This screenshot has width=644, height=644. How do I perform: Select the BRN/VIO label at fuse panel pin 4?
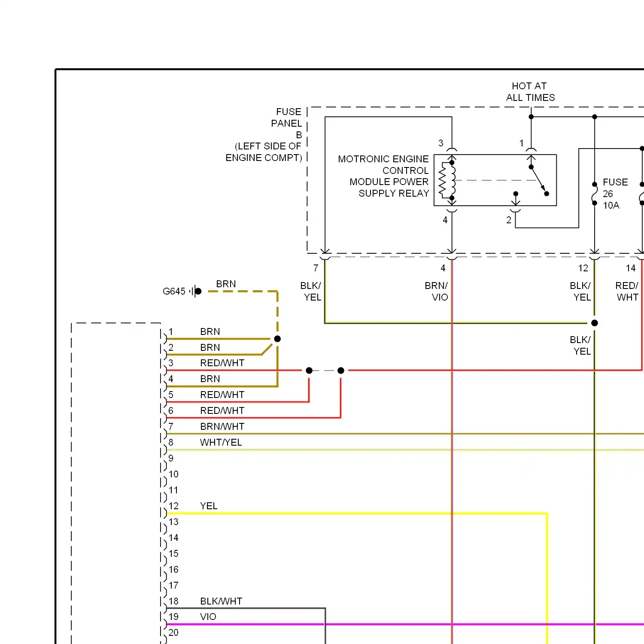tap(436, 291)
